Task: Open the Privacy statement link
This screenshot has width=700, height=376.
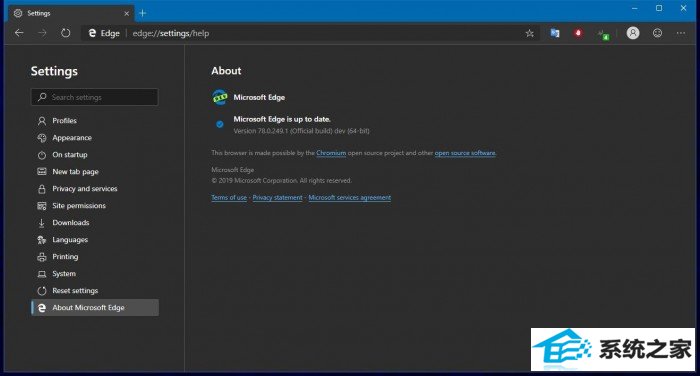Action: pos(278,197)
